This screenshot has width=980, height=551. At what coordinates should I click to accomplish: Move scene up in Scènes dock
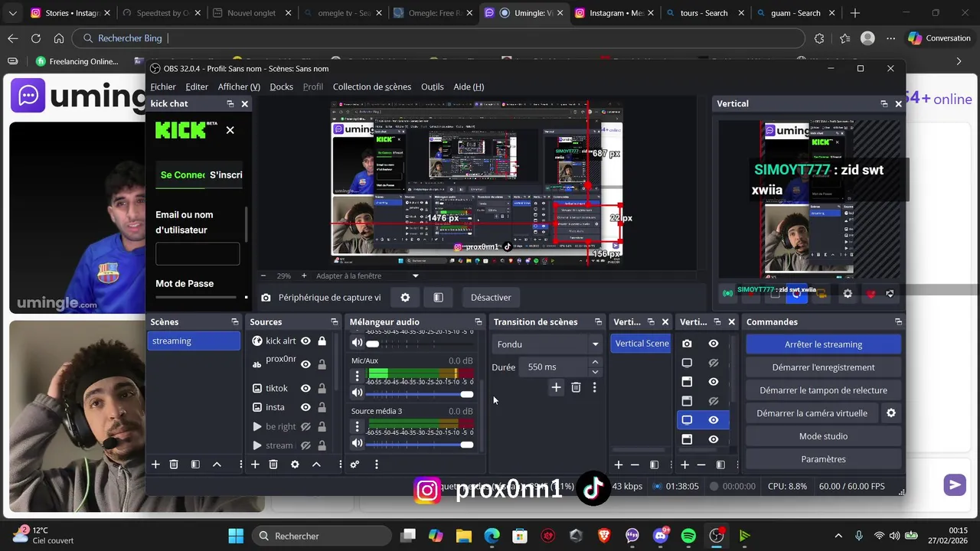(217, 465)
